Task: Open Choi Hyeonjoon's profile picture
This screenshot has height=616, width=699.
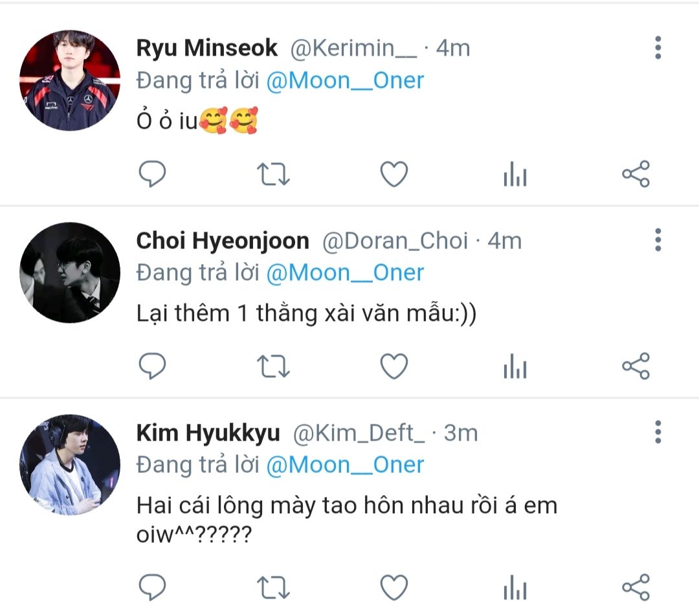Action: pyautogui.click(x=70, y=272)
